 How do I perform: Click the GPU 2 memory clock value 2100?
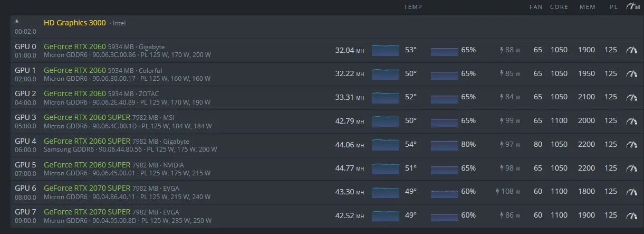587,97
